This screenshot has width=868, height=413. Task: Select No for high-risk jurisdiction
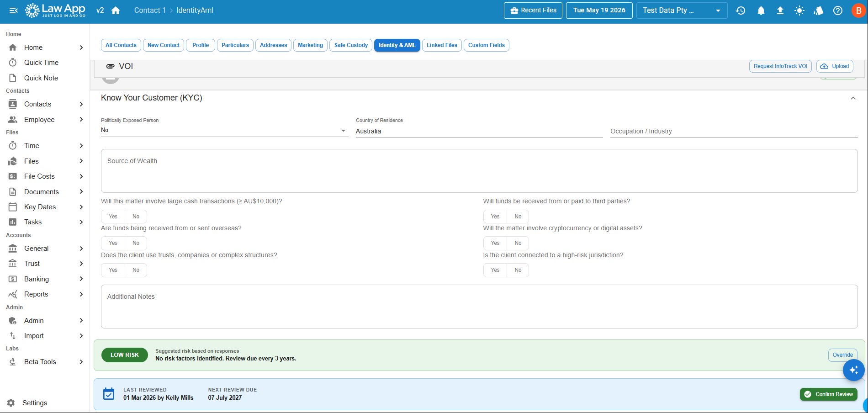pos(518,270)
